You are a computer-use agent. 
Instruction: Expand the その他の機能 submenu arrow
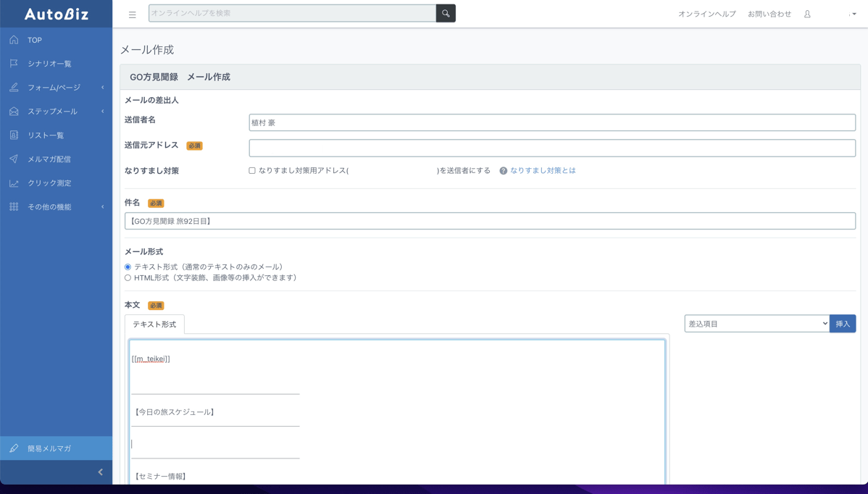(102, 207)
